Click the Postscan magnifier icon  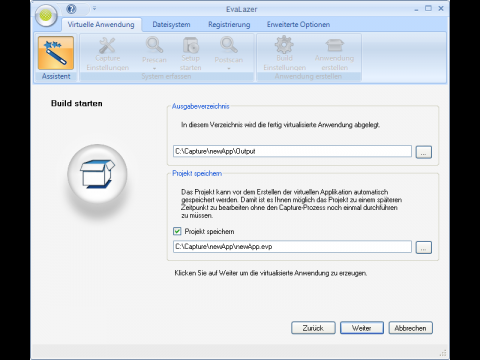click(x=229, y=46)
